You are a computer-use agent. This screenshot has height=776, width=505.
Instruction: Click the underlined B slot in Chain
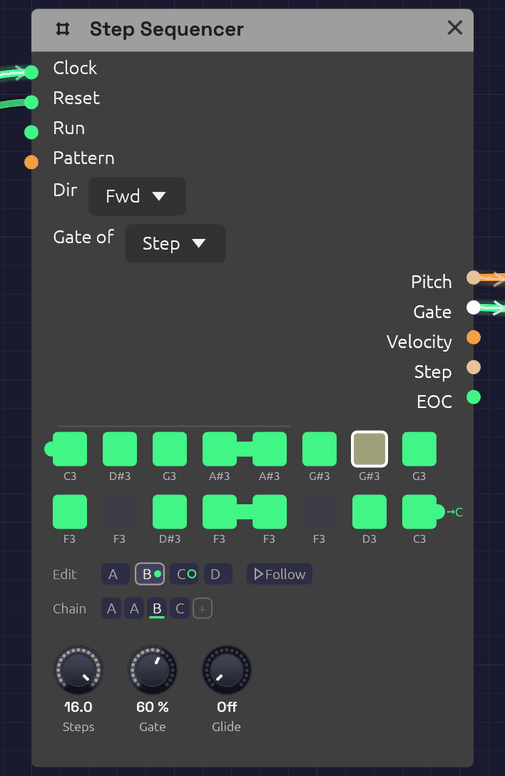pyautogui.click(x=157, y=609)
